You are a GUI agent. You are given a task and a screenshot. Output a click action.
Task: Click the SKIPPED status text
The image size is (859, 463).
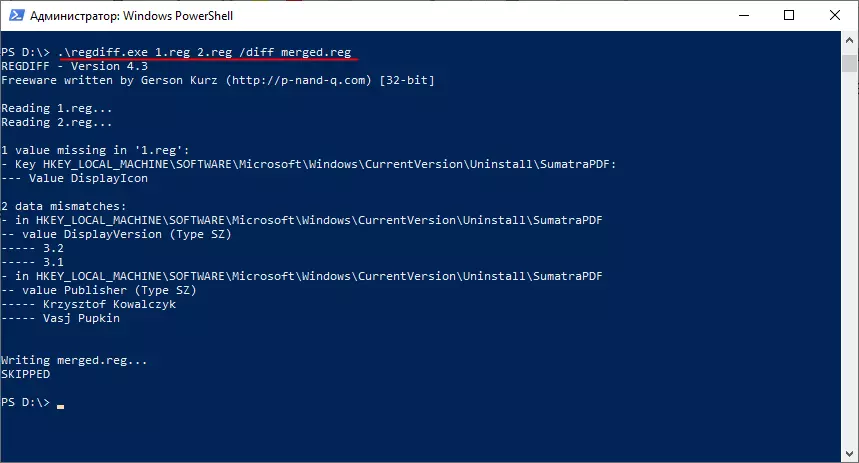coord(26,374)
